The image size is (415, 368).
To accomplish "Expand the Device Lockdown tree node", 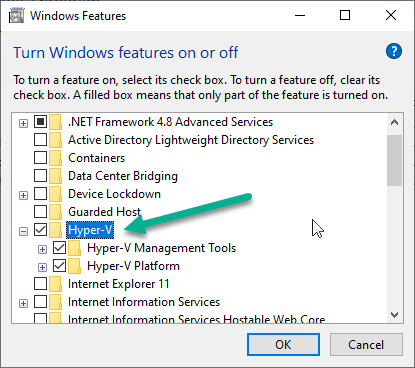I will (x=23, y=195).
